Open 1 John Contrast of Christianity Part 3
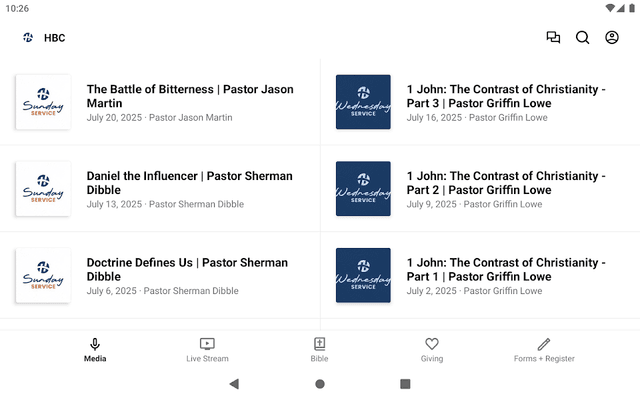 tap(480, 102)
